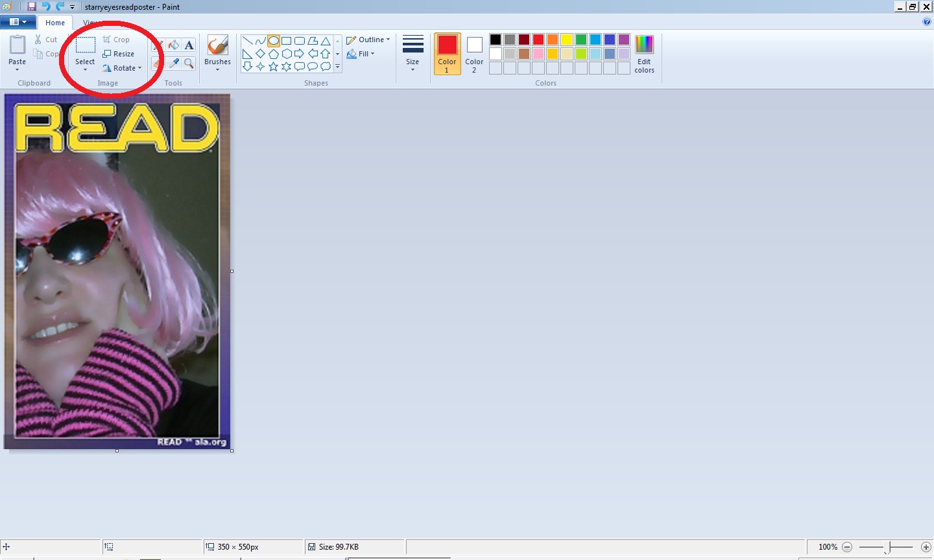Choose the Five-point star shape
934x560 pixels.
tap(273, 67)
